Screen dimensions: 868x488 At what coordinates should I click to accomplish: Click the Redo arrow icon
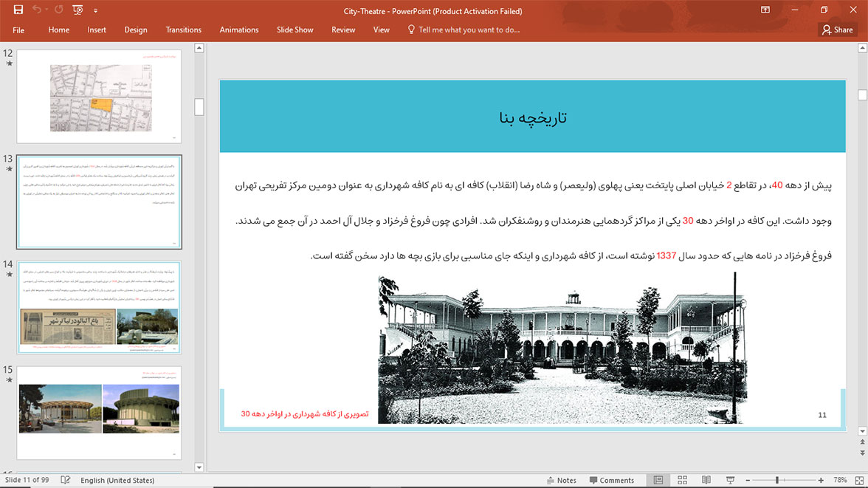59,10
